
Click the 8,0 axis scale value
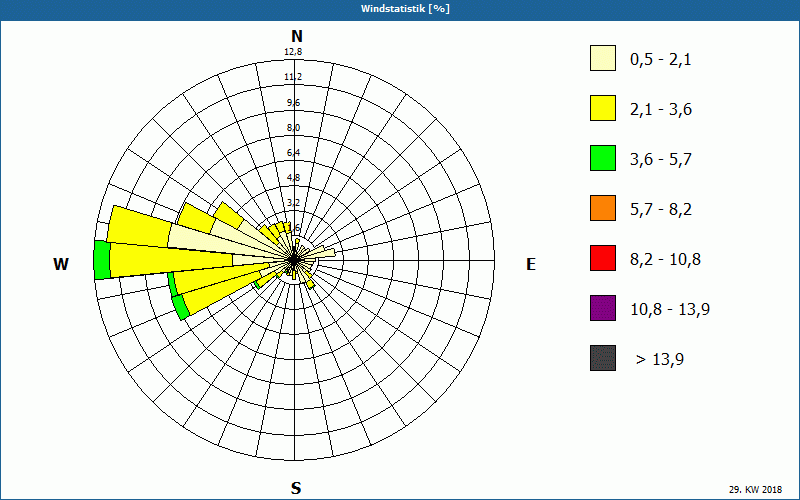(x=293, y=128)
